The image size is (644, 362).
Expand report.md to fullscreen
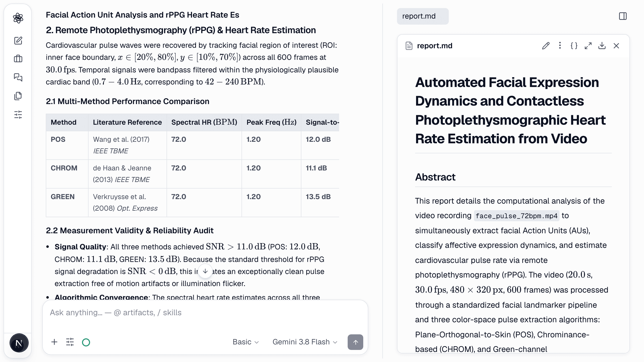(x=588, y=46)
